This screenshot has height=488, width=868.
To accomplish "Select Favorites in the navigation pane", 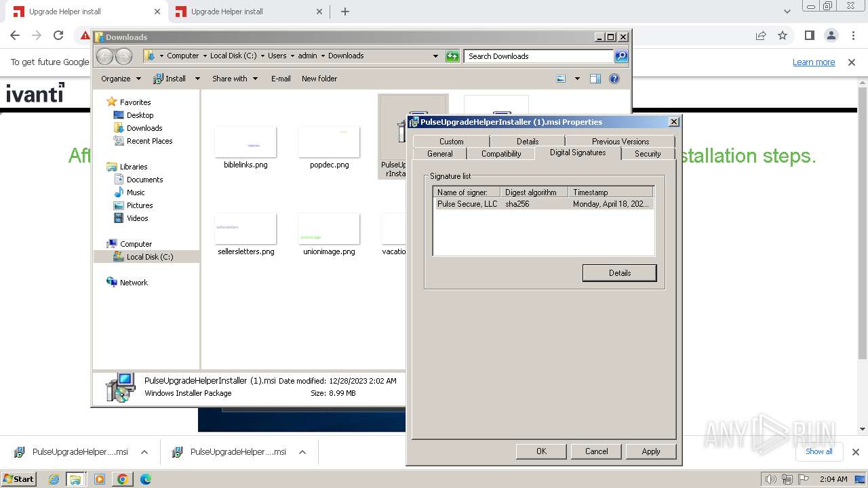I will point(135,102).
